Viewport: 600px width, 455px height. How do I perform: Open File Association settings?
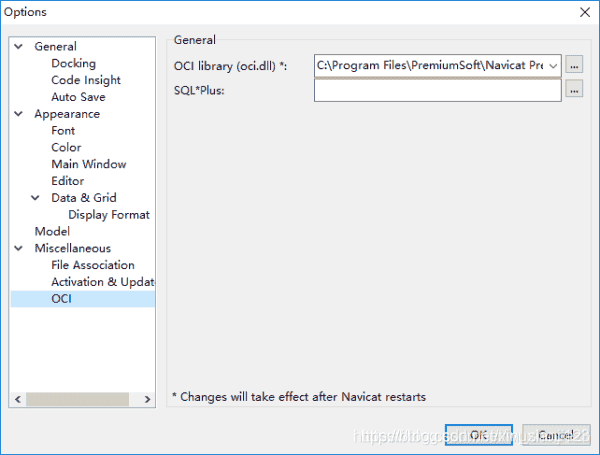point(93,265)
